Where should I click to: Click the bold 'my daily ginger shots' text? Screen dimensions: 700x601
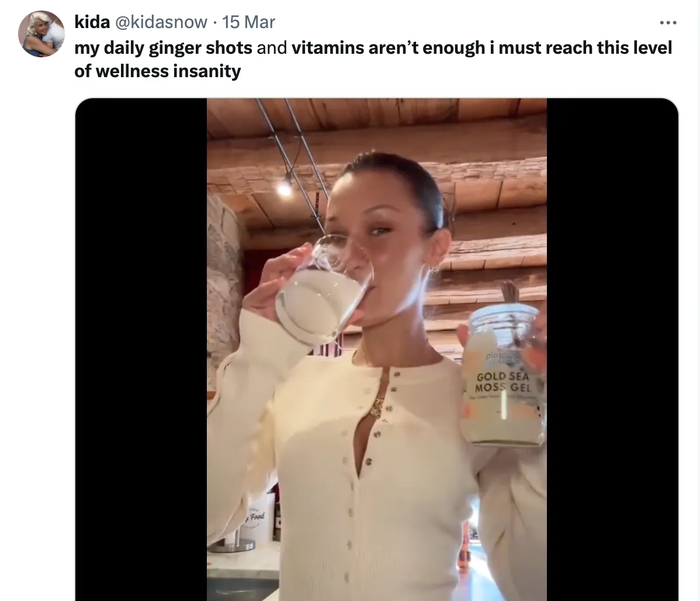pyautogui.click(x=163, y=48)
